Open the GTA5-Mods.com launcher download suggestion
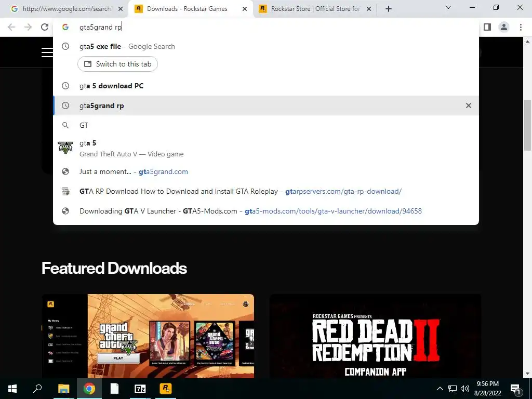532x399 pixels. coord(266,211)
